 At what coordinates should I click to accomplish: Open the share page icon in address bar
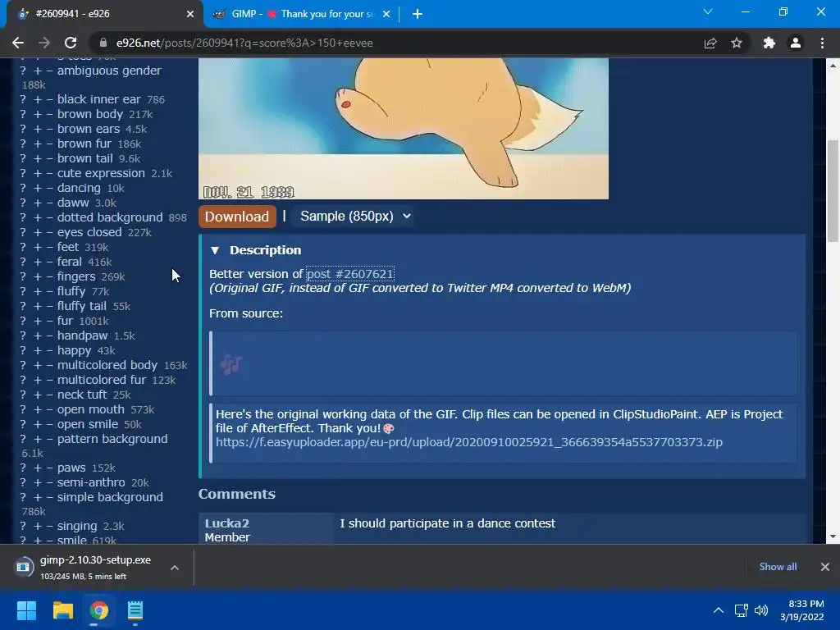[710, 43]
